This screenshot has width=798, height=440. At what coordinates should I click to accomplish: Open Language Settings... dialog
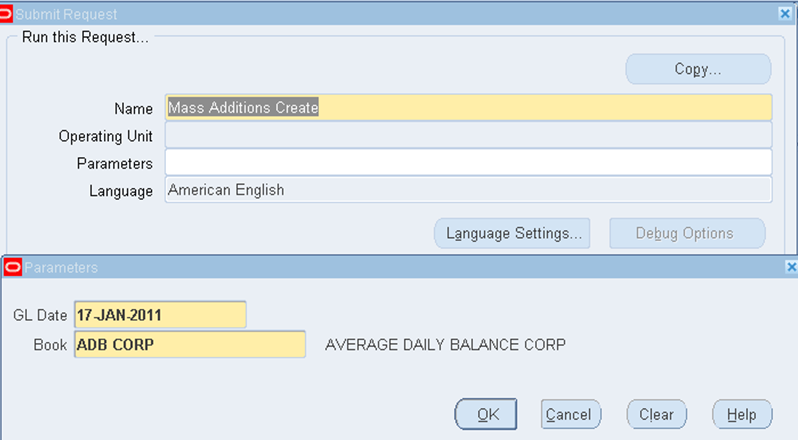coord(512,233)
